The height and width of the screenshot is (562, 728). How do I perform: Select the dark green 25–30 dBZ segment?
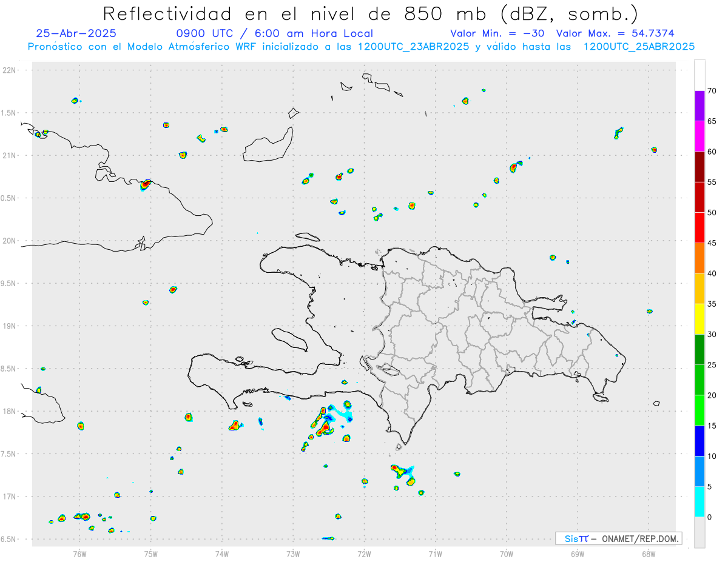[x=699, y=350]
